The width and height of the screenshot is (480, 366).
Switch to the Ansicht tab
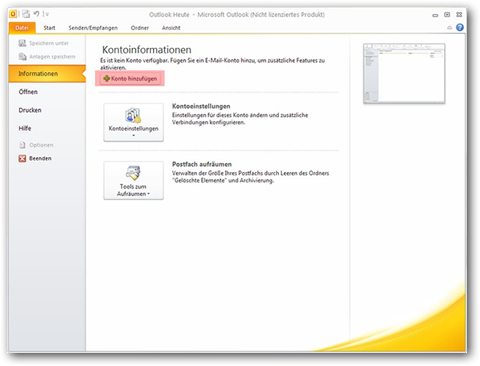coord(171,28)
